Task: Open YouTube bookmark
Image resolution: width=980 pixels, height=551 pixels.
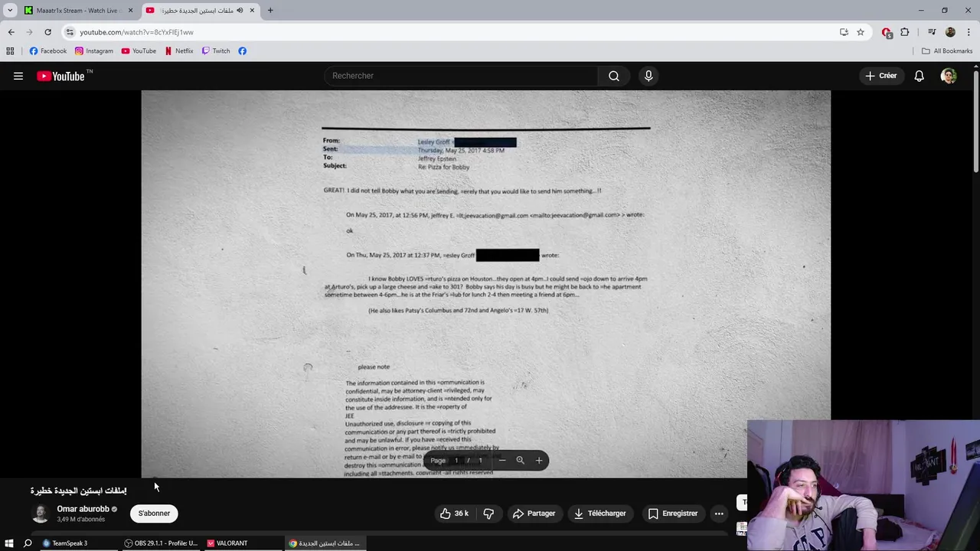Action: [x=139, y=51]
